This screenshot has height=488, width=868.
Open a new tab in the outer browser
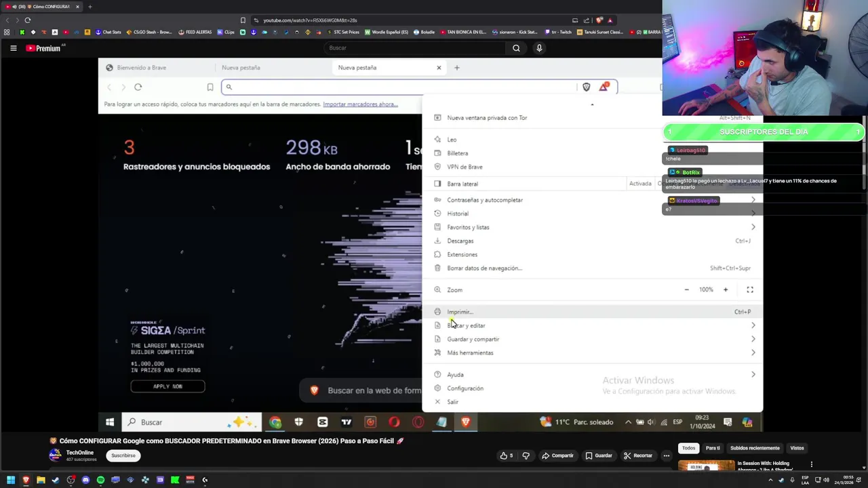tap(90, 7)
